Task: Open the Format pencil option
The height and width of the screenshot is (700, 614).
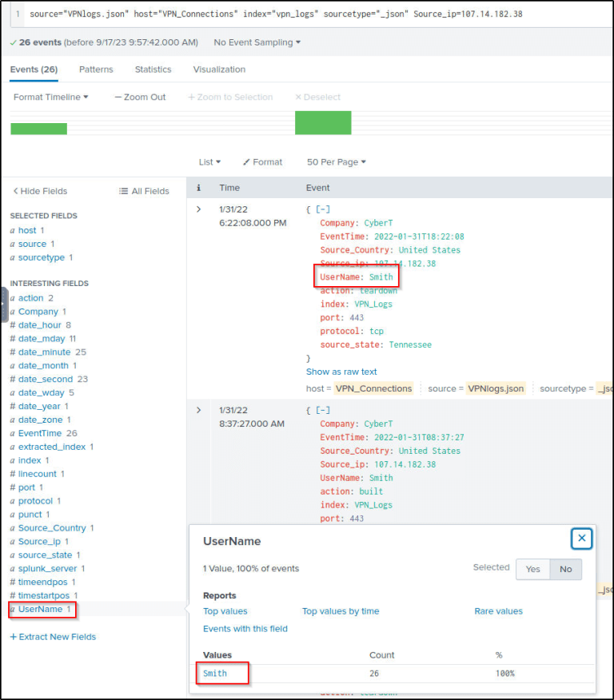Action: 262,162
